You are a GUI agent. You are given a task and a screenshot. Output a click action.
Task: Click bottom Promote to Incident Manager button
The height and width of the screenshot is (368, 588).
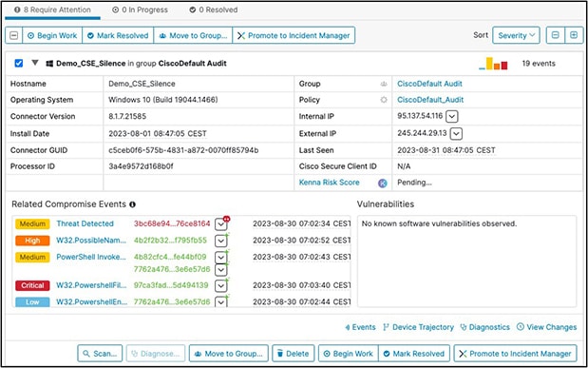[515, 354]
